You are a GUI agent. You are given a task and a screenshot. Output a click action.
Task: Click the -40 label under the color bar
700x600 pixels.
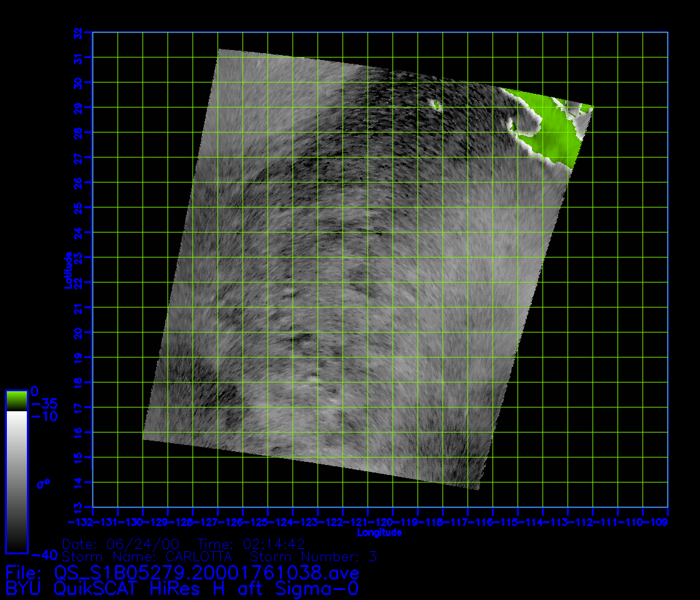[44, 555]
